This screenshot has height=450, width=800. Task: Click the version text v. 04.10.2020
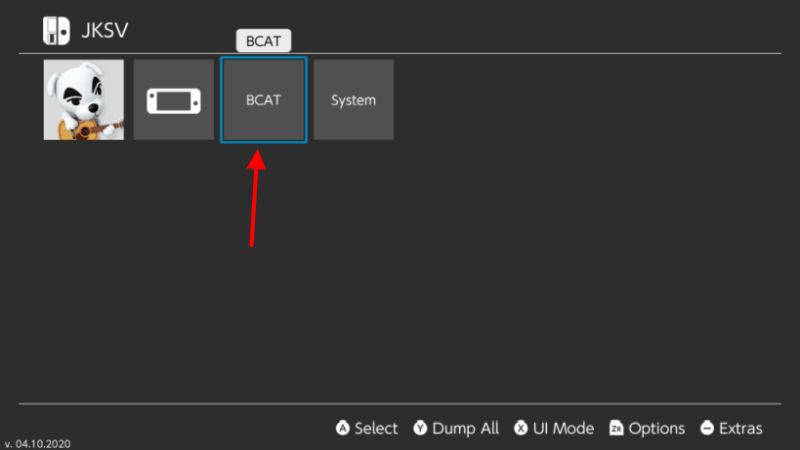coord(38,444)
